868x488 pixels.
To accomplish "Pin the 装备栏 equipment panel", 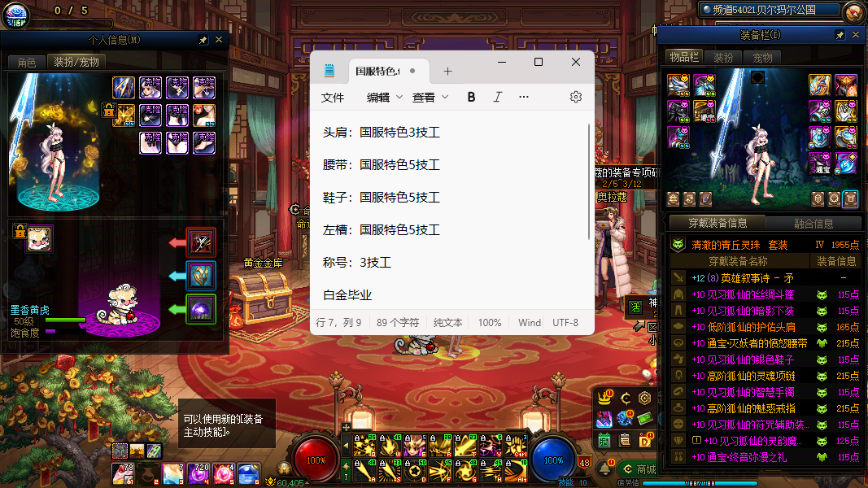I will point(840,36).
